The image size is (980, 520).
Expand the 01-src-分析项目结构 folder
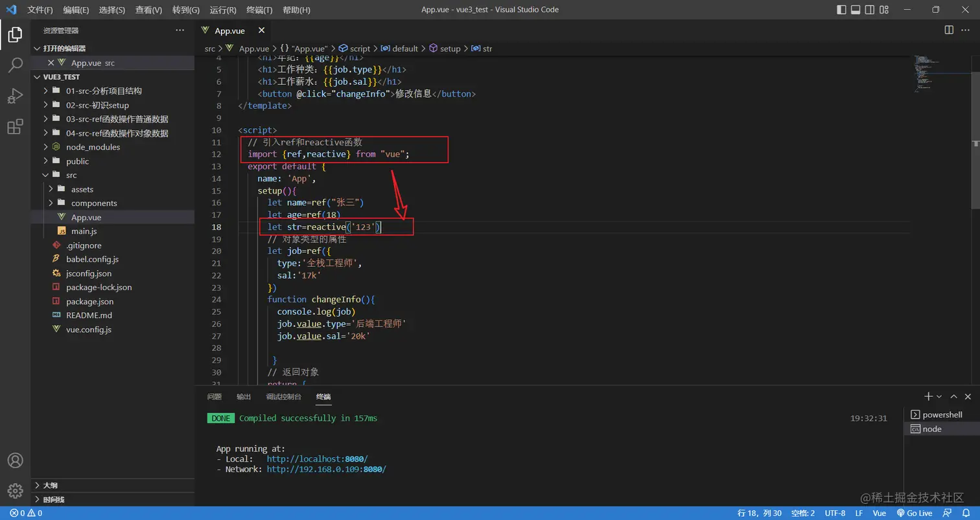point(104,91)
